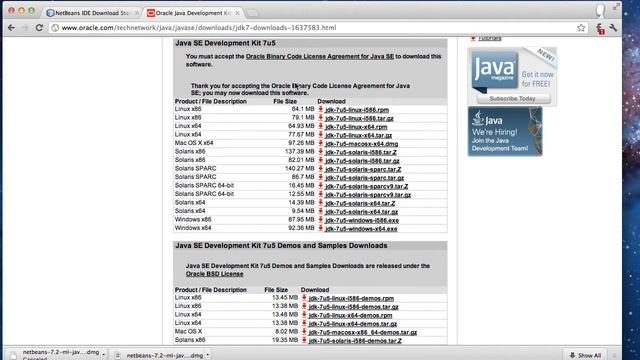This screenshot has width=640, height=360.
Task: Open a new browser tab
Action: pos(252,13)
